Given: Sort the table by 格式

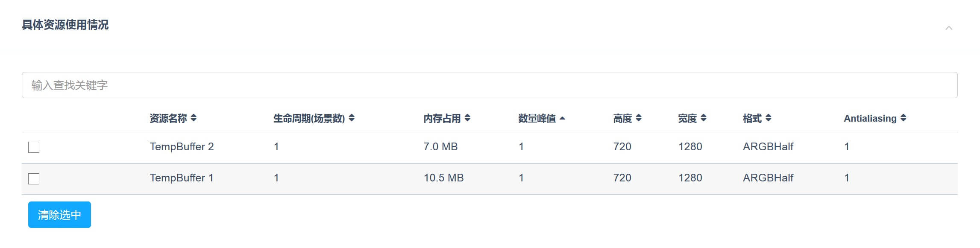Looking at the screenshot, I should (x=769, y=119).
